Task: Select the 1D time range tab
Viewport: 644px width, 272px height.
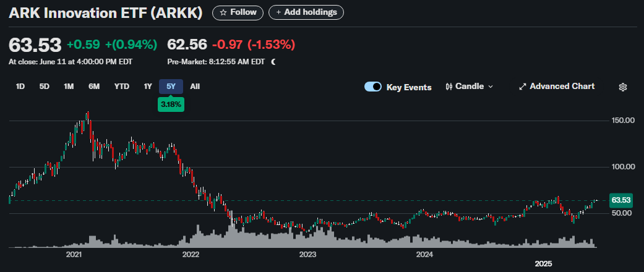Action: (20, 87)
